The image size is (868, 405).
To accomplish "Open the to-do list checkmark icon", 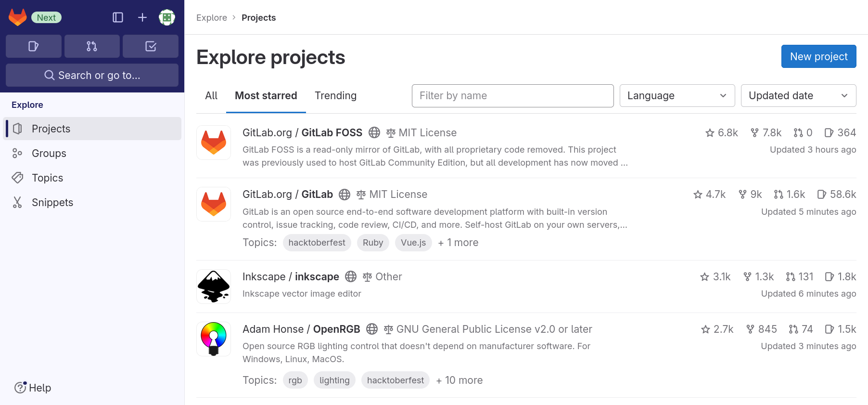I will pos(150,46).
